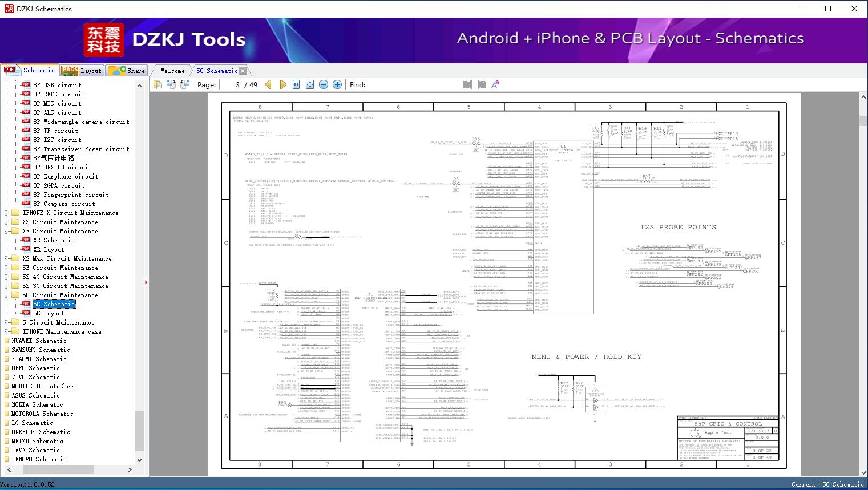Click the PDF icon beside XR Schematic
The image size is (868, 490).
pos(26,240)
